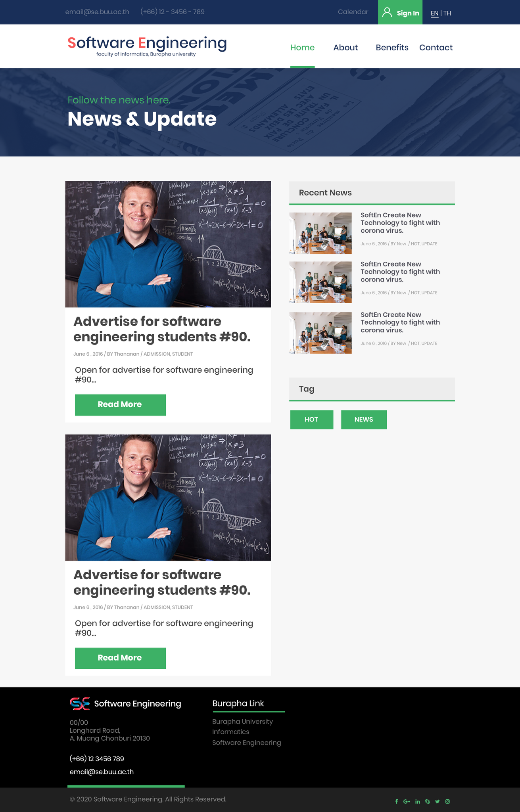Filter by the HOT tag

311,419
